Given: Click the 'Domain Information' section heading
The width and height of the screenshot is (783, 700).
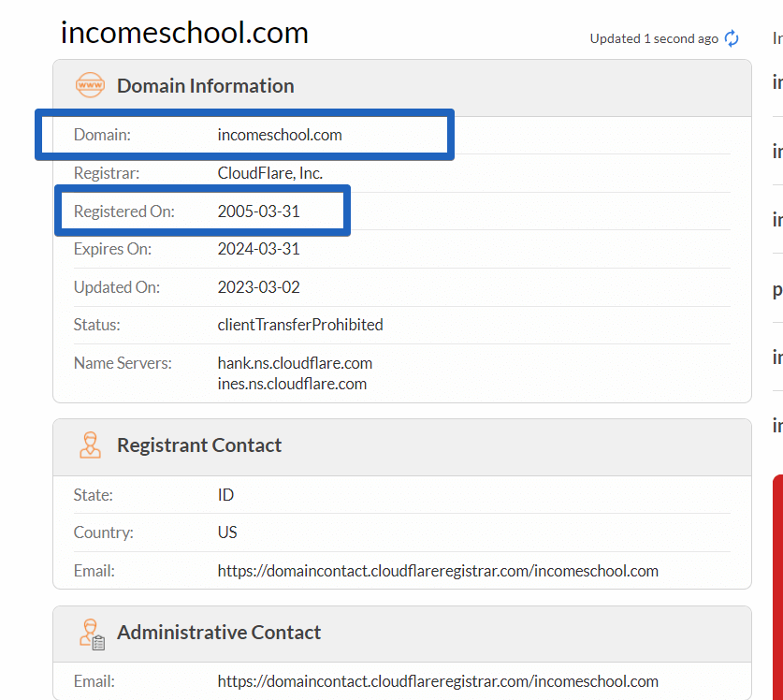Looking at the screenshot, I should 205,85.
